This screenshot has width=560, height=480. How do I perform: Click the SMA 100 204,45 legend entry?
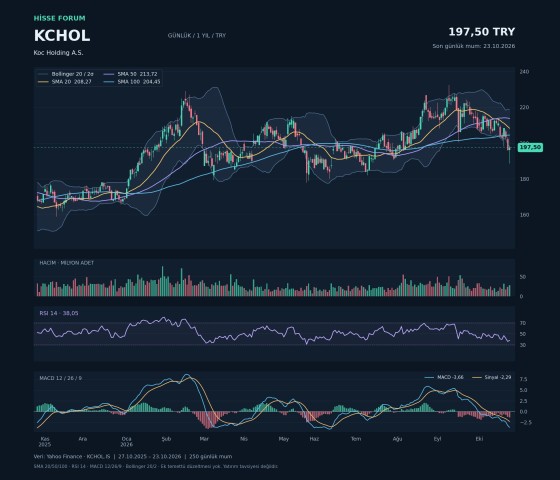[132, 82]
